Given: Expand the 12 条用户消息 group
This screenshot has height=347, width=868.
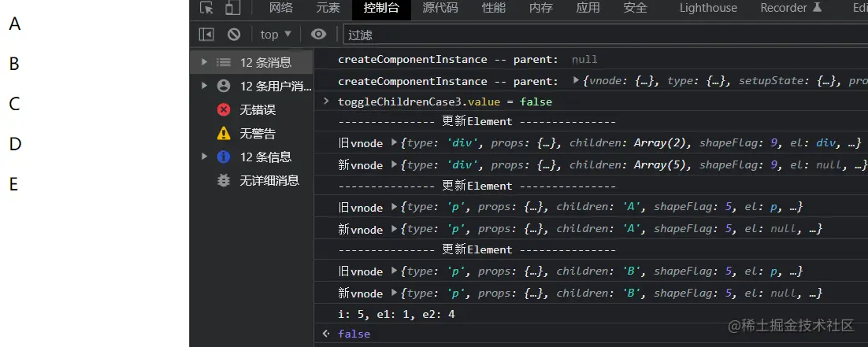Looking at the screenshot, I should pos(204,86).
